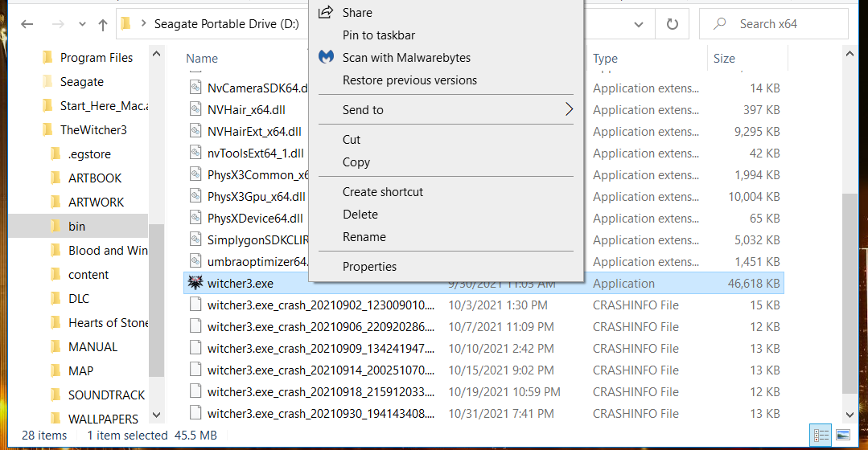Open the ARTWORK folder in tree

point(96,202)
